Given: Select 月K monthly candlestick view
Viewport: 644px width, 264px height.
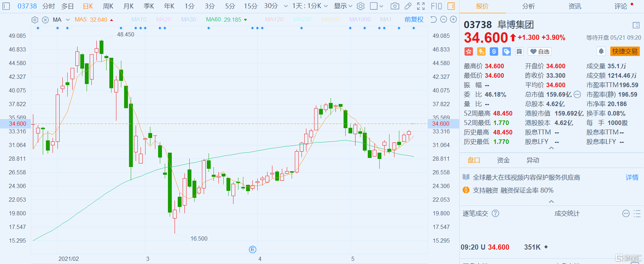Looking at the screenshot, I should [x=129, y=6].
